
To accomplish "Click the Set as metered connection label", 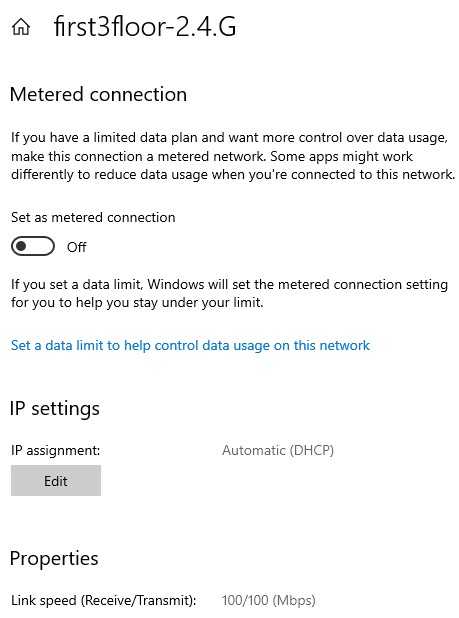I will pyautogui.click(x=93, y=217).
